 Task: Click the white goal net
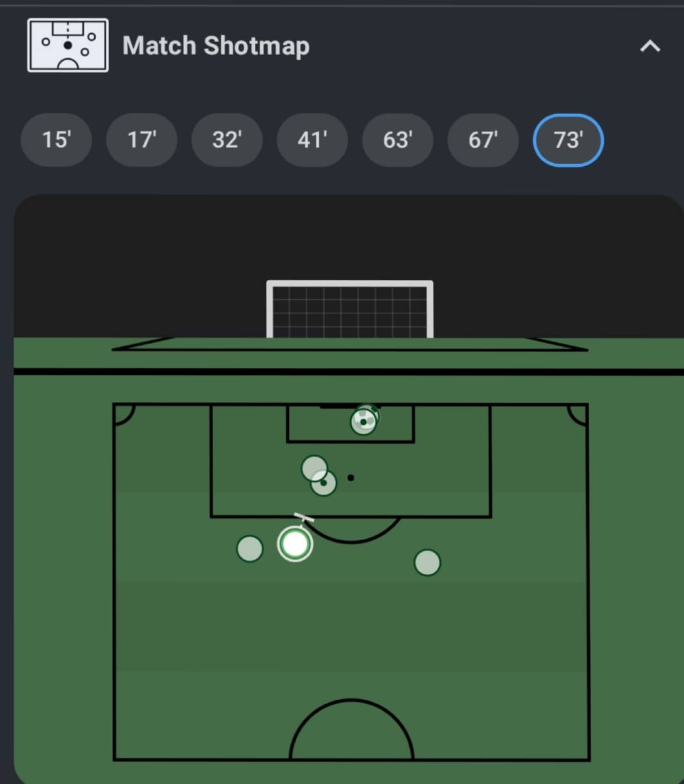[x=350, y=309]
